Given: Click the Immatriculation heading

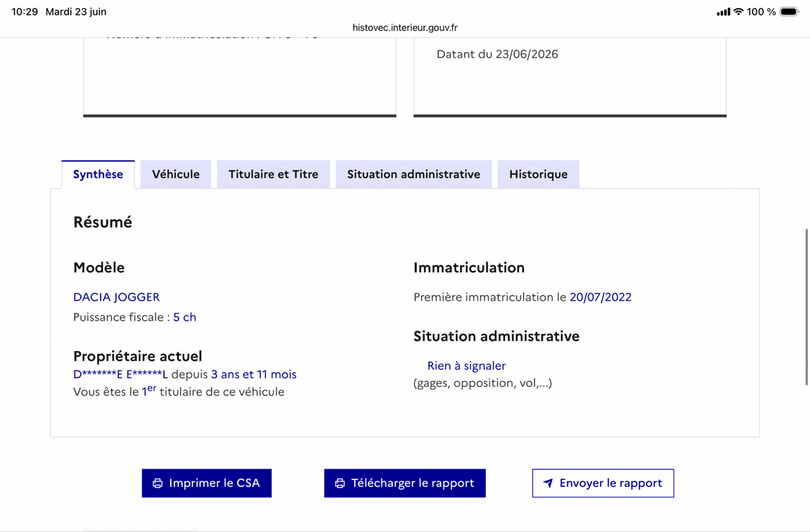Looking at the screenshot, I should click(469, 268).
